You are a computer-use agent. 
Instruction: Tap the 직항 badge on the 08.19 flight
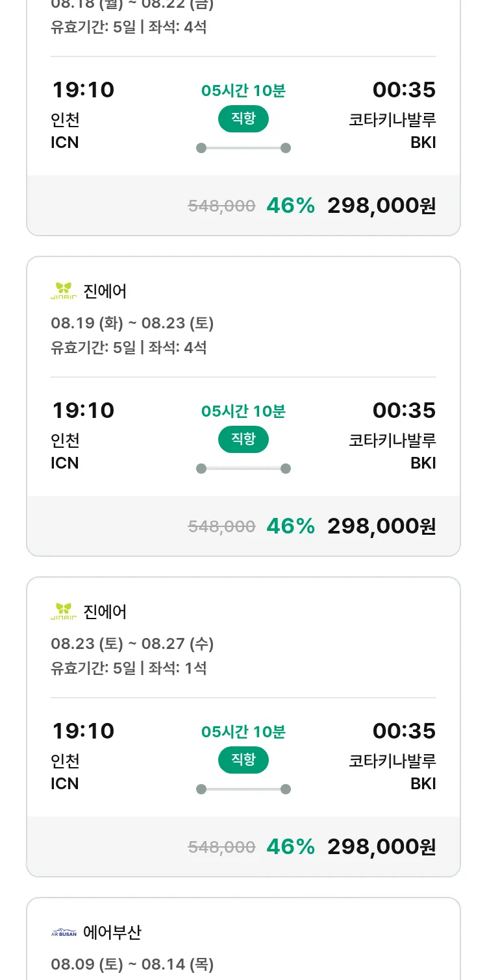point(243,439)
